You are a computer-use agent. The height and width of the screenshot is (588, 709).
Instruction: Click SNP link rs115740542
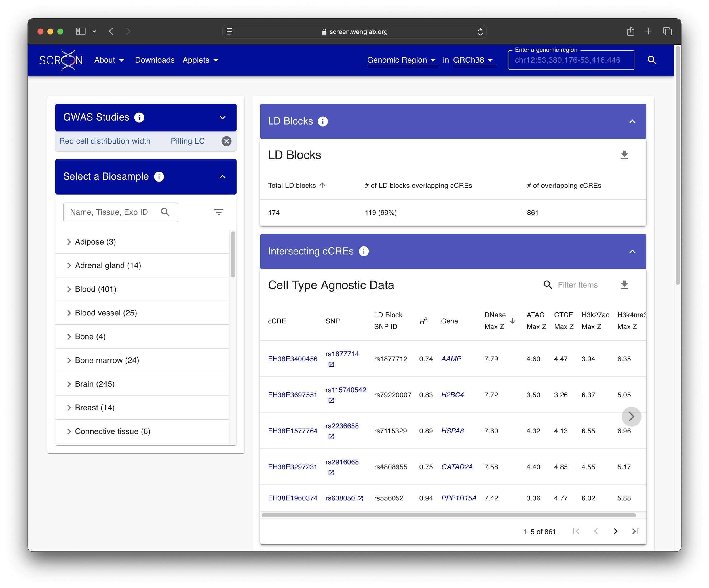[x=346, y=390]
